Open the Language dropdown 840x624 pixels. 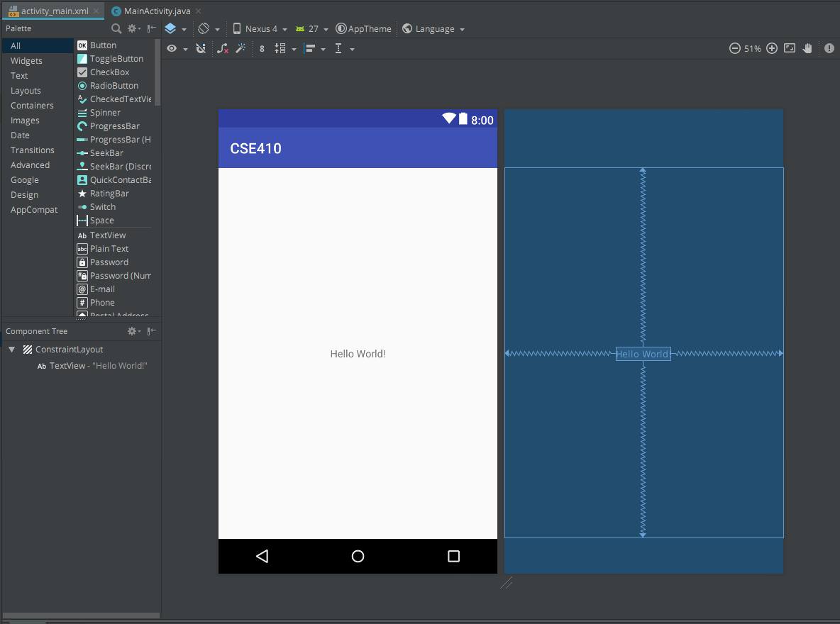[433, 29]
